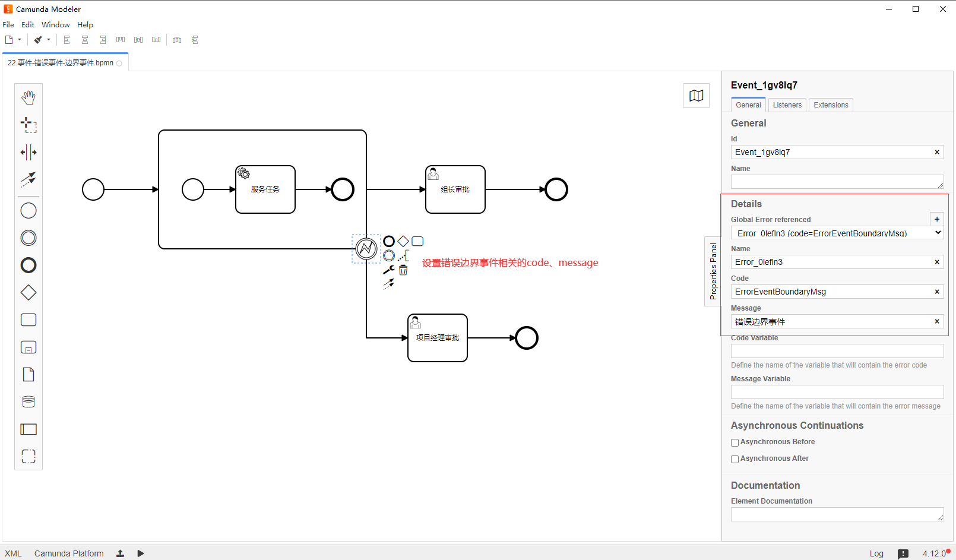Clear the Id field value
This screenshot has height=560, width=956.
pyautogui.click(x=937, y=152)
